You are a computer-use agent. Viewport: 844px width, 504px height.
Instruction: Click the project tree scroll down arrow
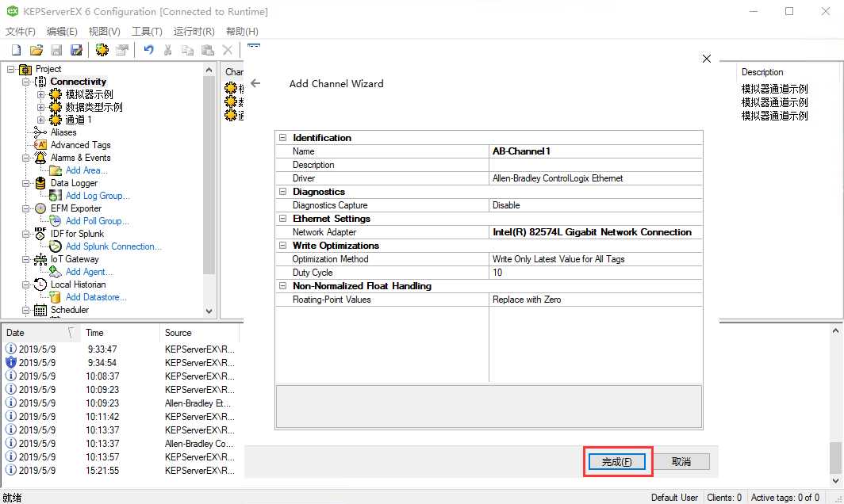click(209, 311)
